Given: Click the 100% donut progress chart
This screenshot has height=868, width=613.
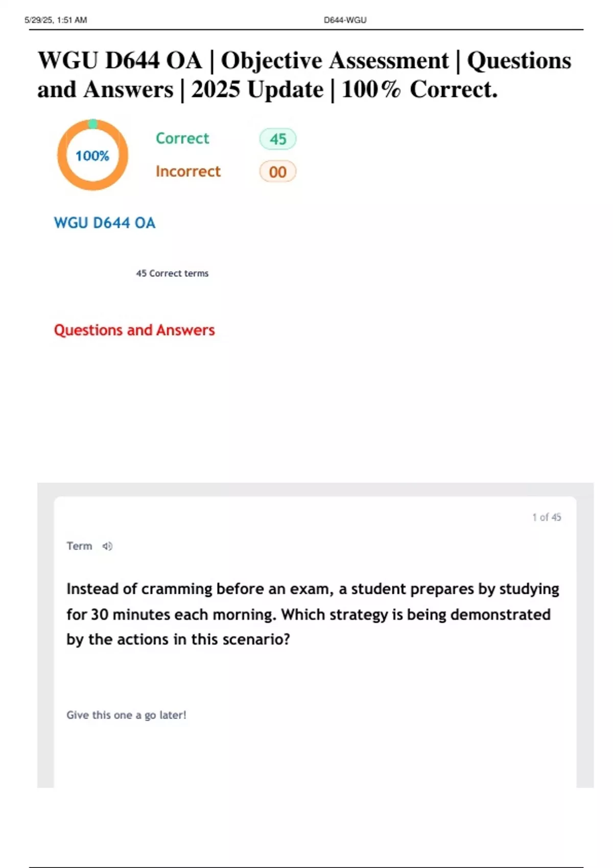Looking at the screenshot, I should (92, 155).
